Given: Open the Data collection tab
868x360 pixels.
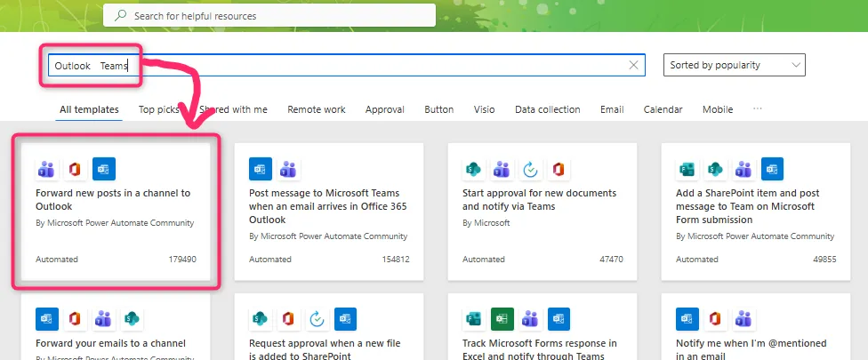Looking at the screenshot, I should coord(547,110).
